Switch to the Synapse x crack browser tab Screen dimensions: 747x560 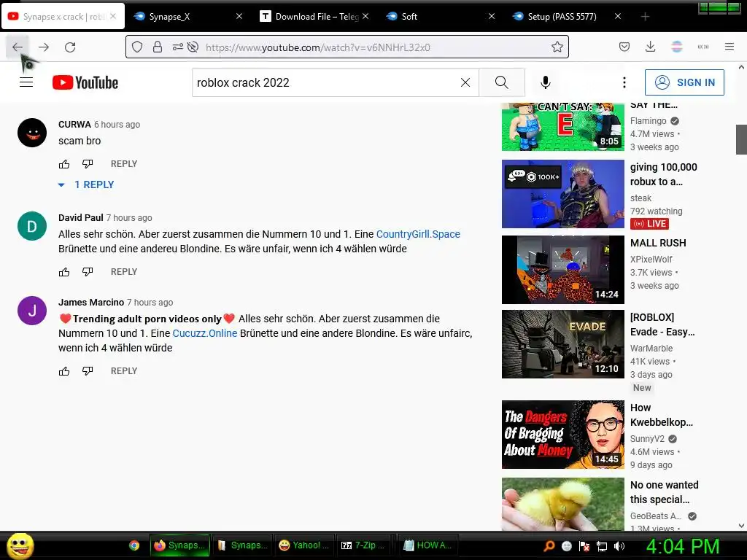[x=63, y=17]
